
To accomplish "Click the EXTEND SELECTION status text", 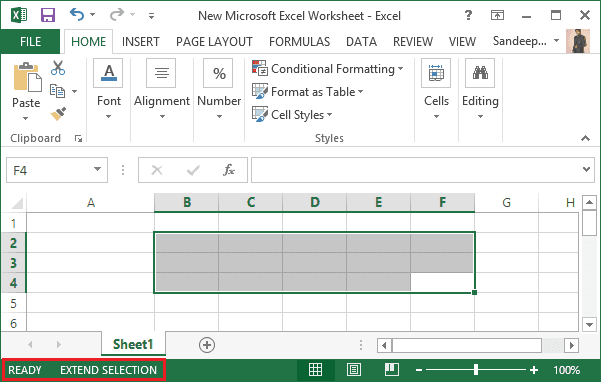I will (x=108, y=370).
